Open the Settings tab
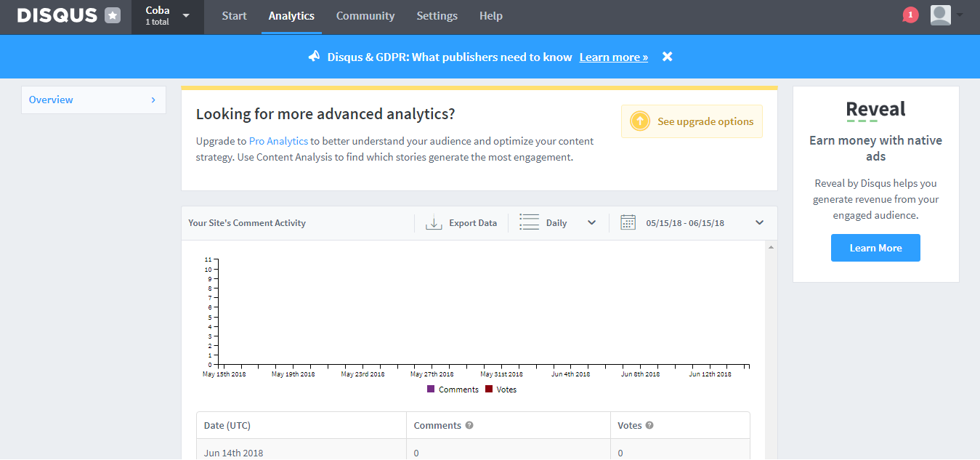980x460 pixels. (437, 16)
